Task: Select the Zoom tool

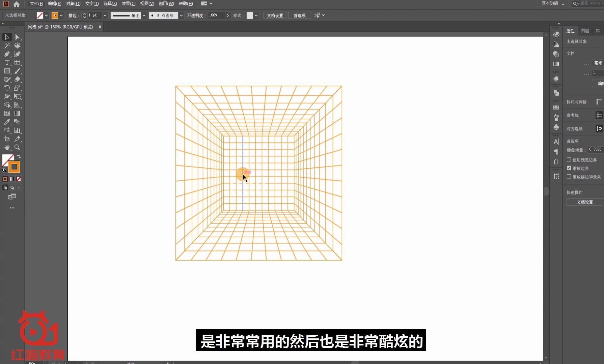Action: tap(17, 148)
